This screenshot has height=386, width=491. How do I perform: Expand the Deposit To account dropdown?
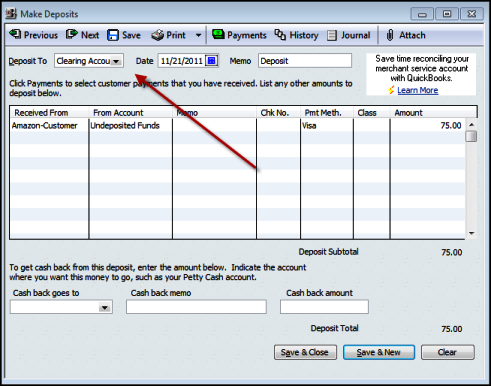(116, 61)
